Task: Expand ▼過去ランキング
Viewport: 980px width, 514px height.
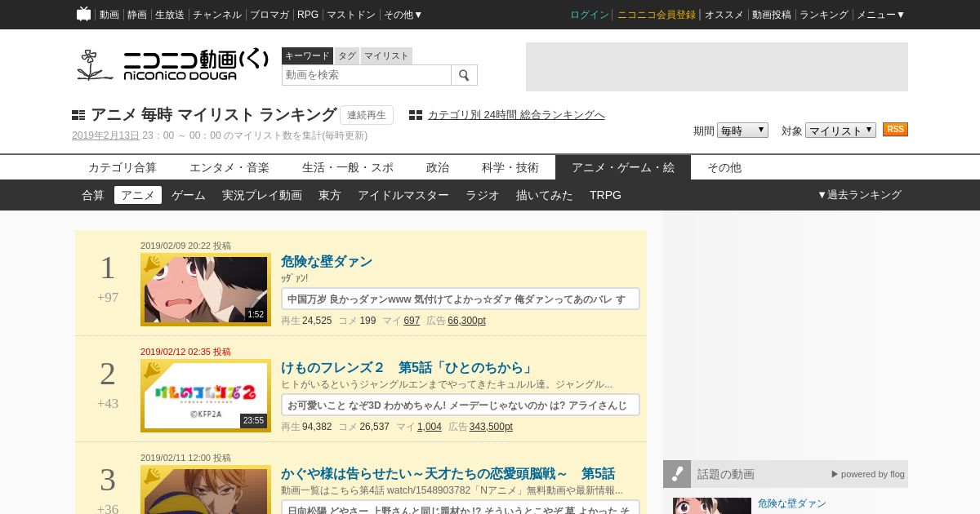Action: [x=859, y=195]
